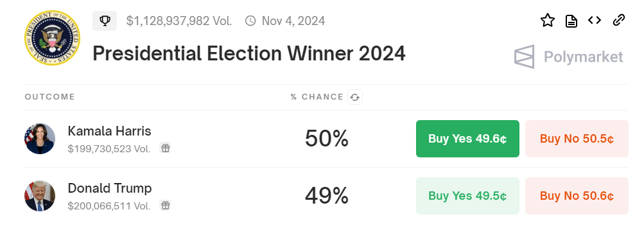The height and width of the screenshot is (237, 644).
Task: Click Buy Yes 49.5¢ for Trump
Action: 467,196
